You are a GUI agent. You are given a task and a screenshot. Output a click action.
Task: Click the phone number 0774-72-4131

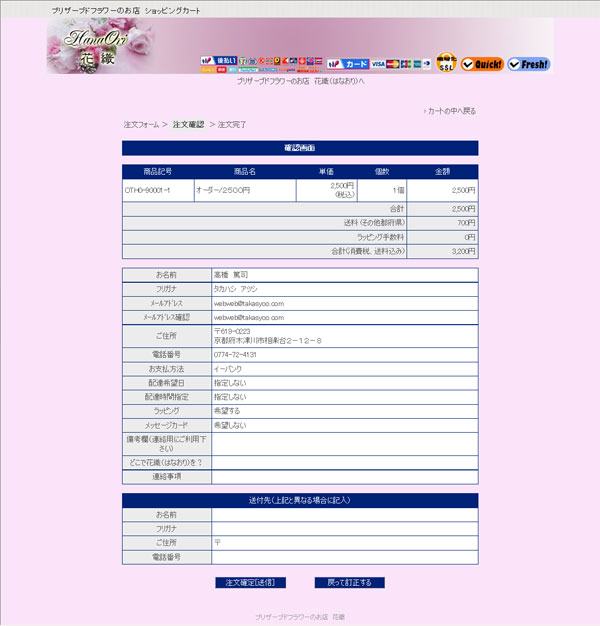point(235,355)
